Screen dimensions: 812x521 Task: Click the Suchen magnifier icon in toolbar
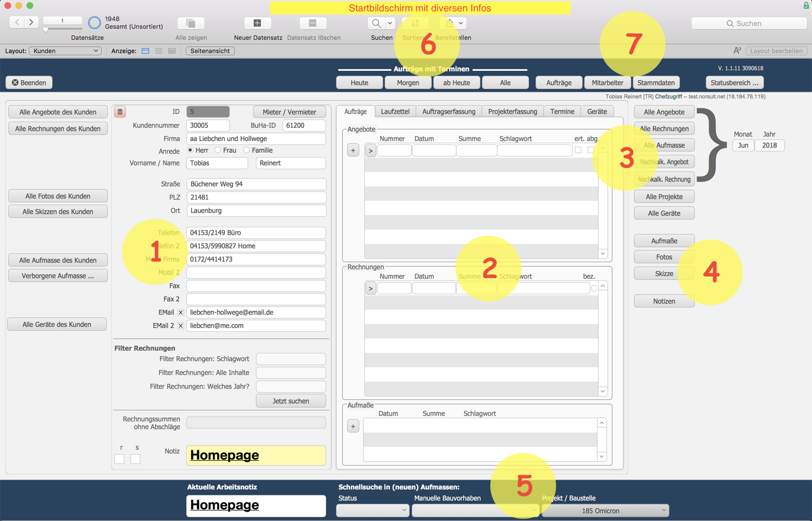pos(376,23)
